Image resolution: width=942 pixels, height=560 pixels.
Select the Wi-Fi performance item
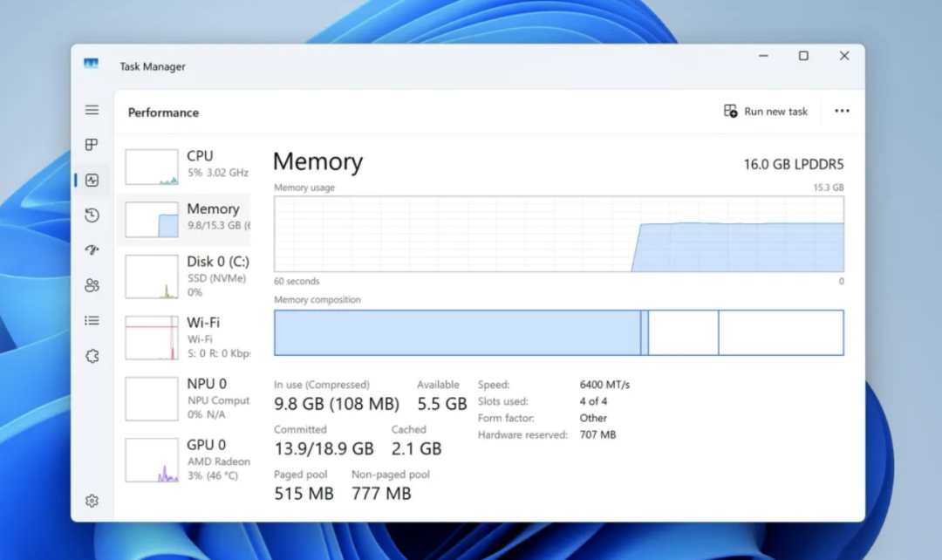186,338
